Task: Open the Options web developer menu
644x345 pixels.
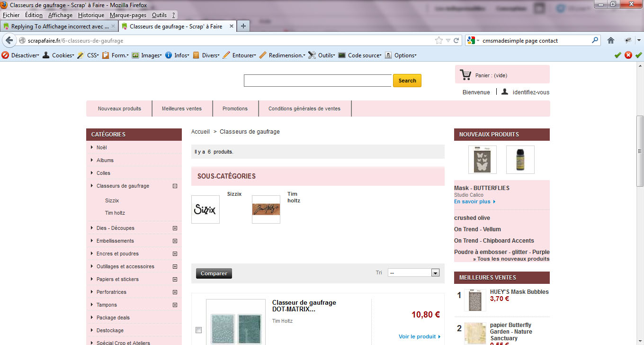Action: coord(401,55)
